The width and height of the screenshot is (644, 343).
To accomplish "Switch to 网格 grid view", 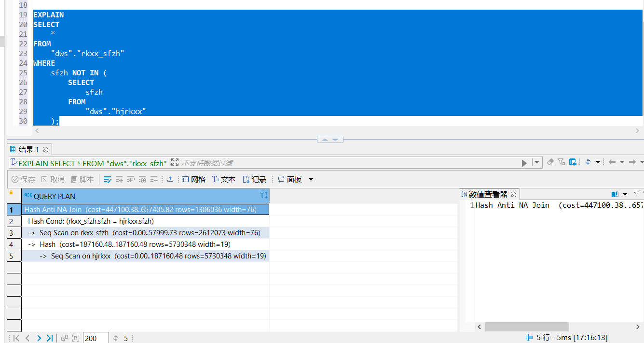I will click(193, 180).
